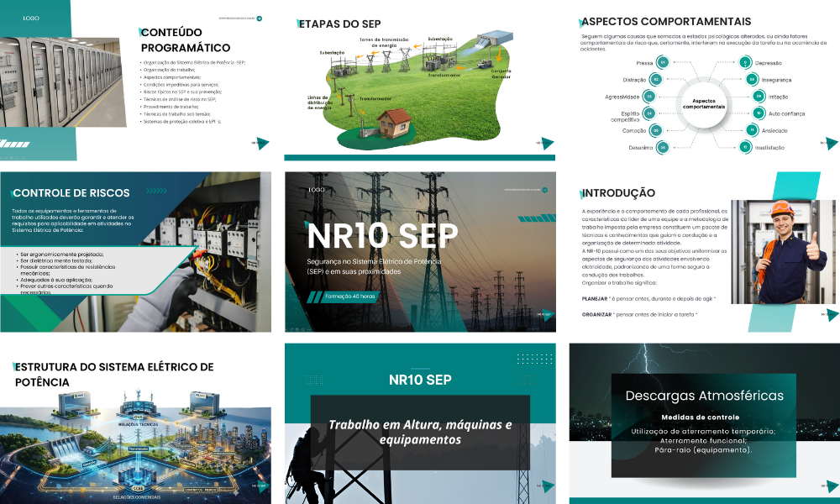Screen dimensions: 840x504
Task: Click the teal arrow logo on Conteúdo Programático slide
Action: click(262, 144)
